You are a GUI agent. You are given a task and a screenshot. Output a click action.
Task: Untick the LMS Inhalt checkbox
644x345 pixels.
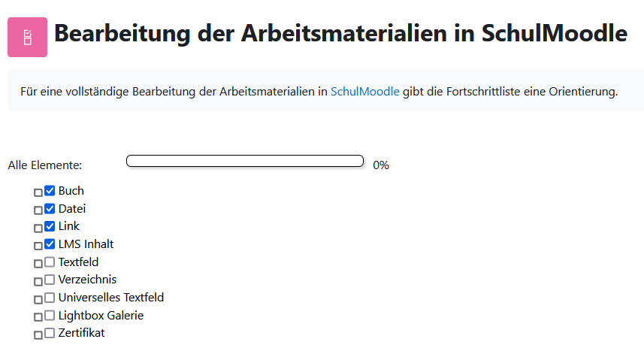click(50, 244)
